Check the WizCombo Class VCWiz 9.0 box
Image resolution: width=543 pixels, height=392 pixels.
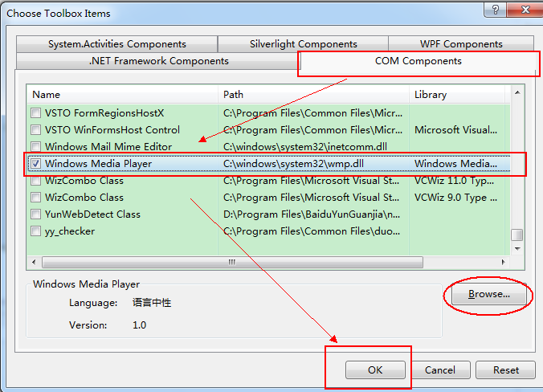click(35, 198)
